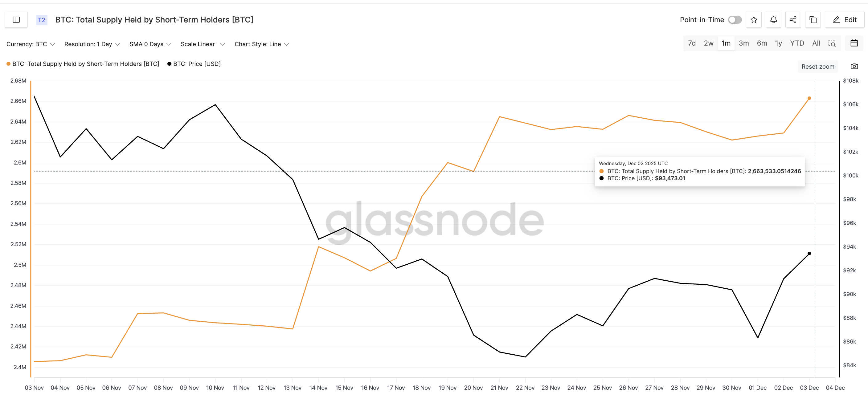The height and width of the screenshot is (403, 868).
Task: Open the calendar date picker icon
Action: coord(854,43)
